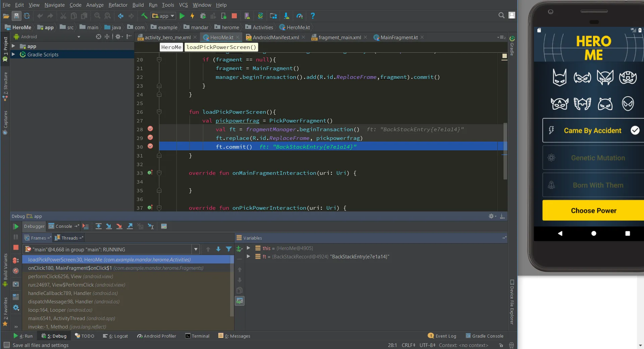This screenshot has height=349, width=644.
Task: Expand the Gradle Scripts tree node
Action: click(x=13, y=54)
